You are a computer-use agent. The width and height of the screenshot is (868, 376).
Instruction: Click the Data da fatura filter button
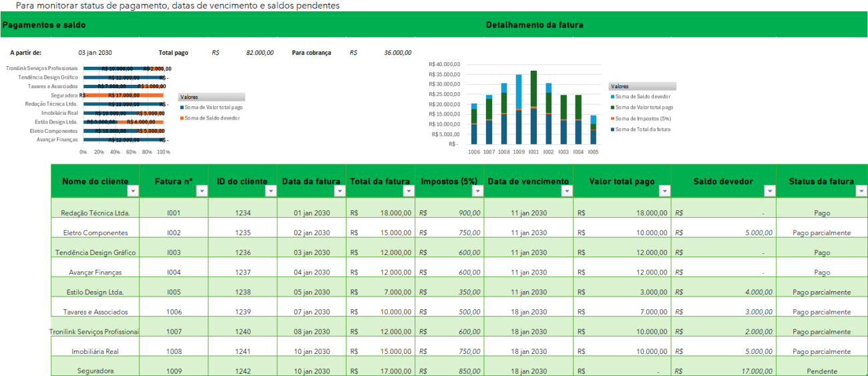(x=339, y=191)
